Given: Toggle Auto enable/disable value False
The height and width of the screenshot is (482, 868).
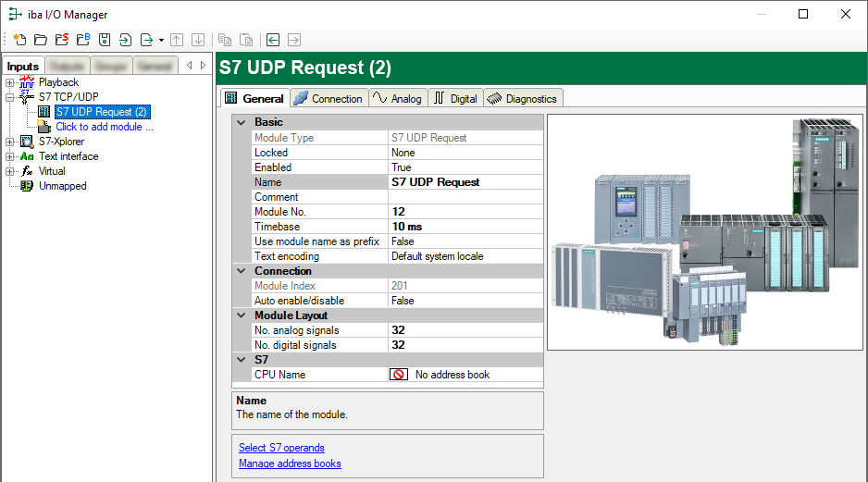Looking at the screenshot, I should (x=465, y=301).
